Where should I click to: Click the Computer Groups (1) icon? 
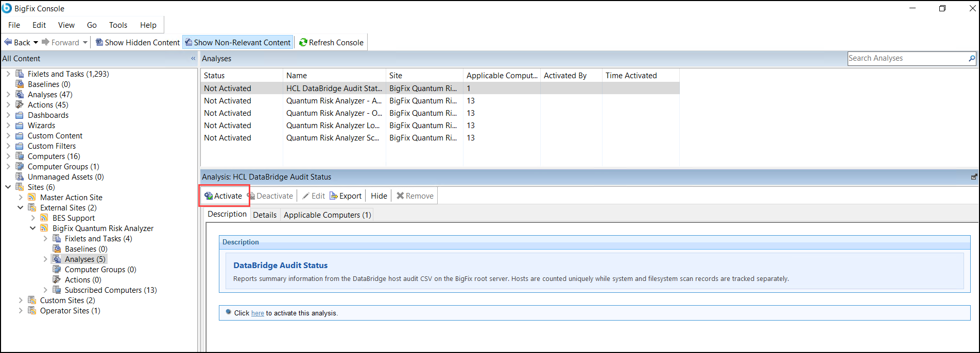(x=20, y=166)
